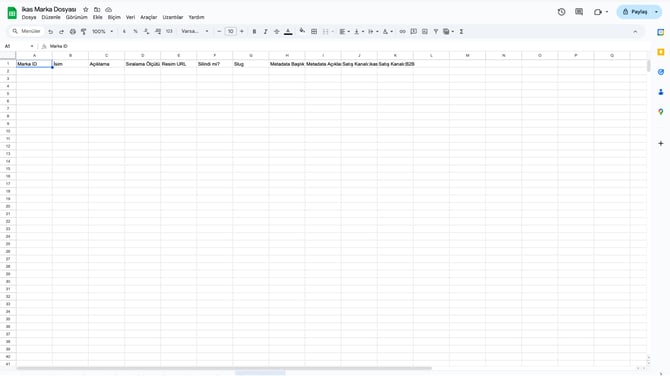
Task: Open version history clock icon
Action: (x=561, y=12)
